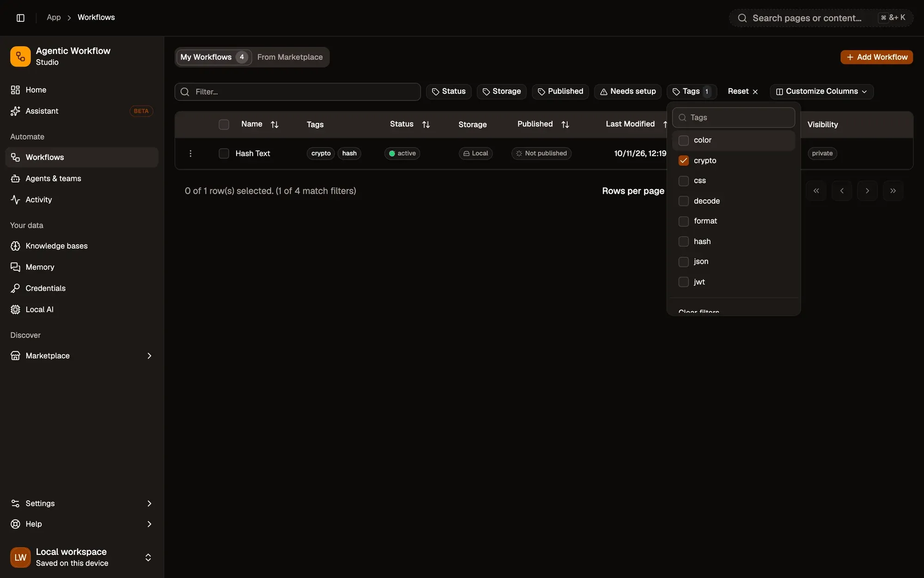Click the Not published badge

pos(541,154)
